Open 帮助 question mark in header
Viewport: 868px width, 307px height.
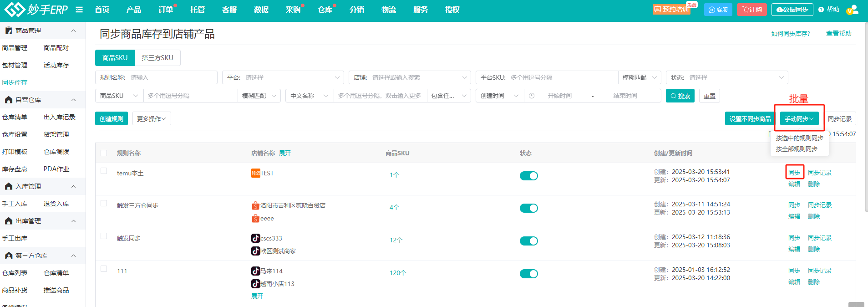coord(828,10)
